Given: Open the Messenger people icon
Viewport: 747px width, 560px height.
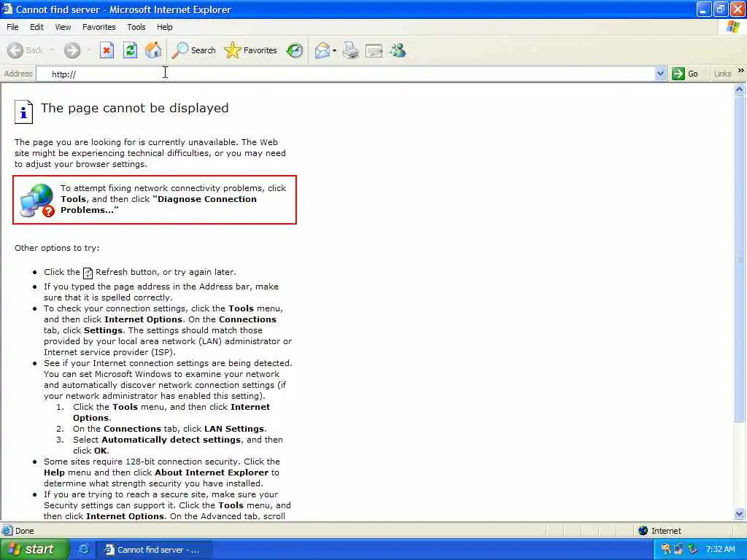Looking at the screenshot, I should point(398,50).
